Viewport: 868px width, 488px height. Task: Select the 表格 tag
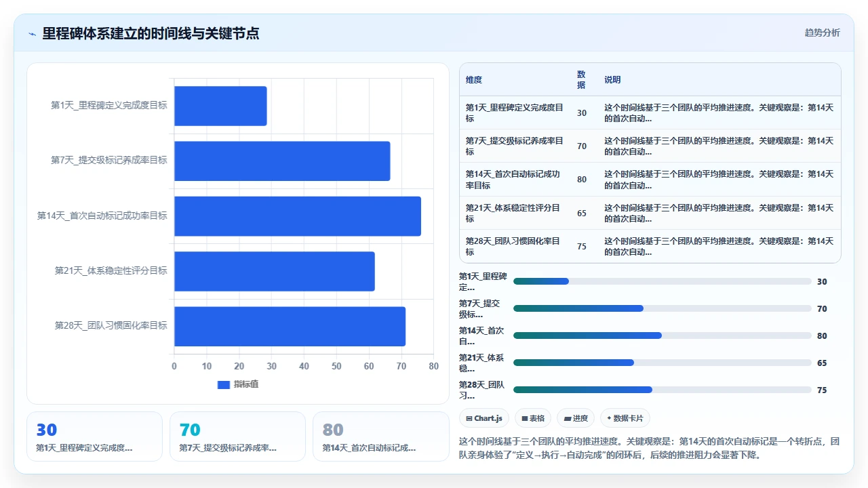533,418
